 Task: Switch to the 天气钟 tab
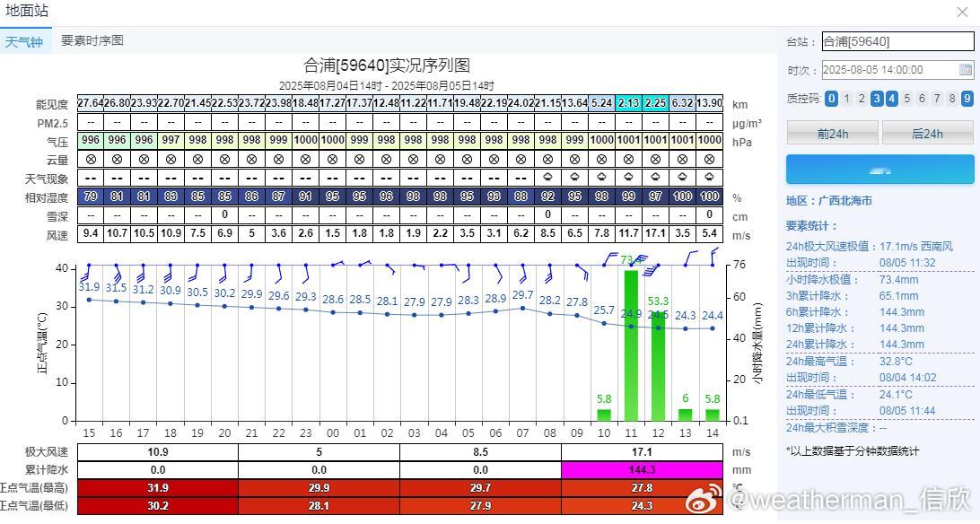(23, 42)
